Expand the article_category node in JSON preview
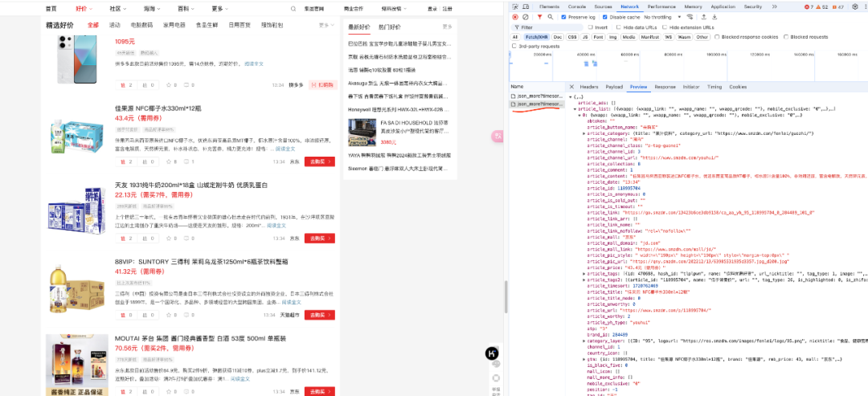The width and height of the screenshot is (868, 396). point(584,133)
